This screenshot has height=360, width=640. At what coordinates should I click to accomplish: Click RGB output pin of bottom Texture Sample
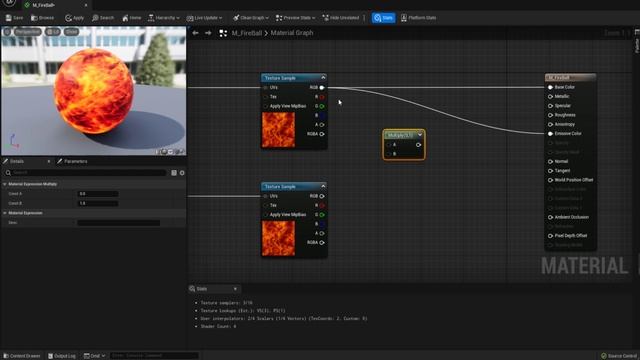pyautogui.click(x=322, y=196)
